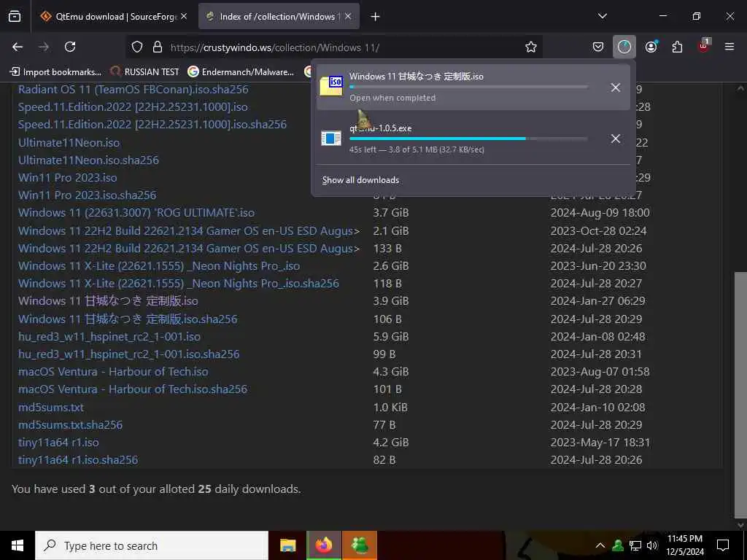Download Windows 11 ROG ULTIMATE iso

pyautogui.click(x=136, y=213)
